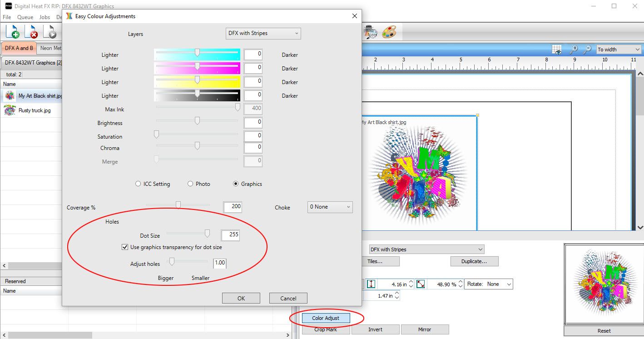The width and height of the screenshot is (644, 339).
Task: Click the Coverage % value field
Action: pyautogui.click(x=233, y=207)
